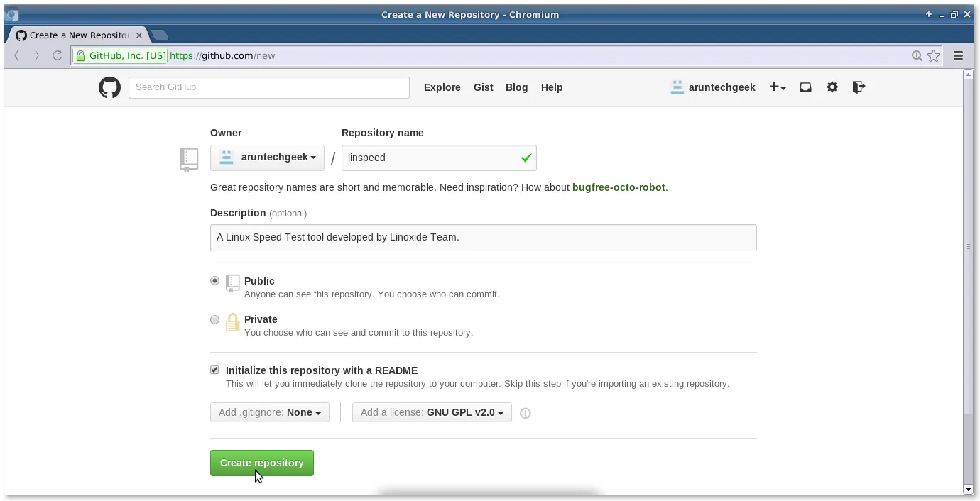The height and width of the screenshot is (501, 980).
Task: Click the GitHub logo icon
Action: coord(109,87)
